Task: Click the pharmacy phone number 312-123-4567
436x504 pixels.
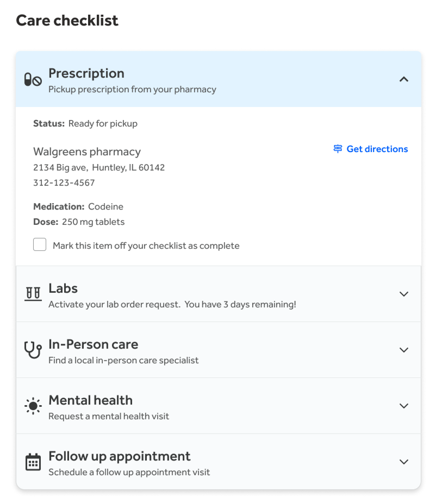Action: [x=64, y=182]
